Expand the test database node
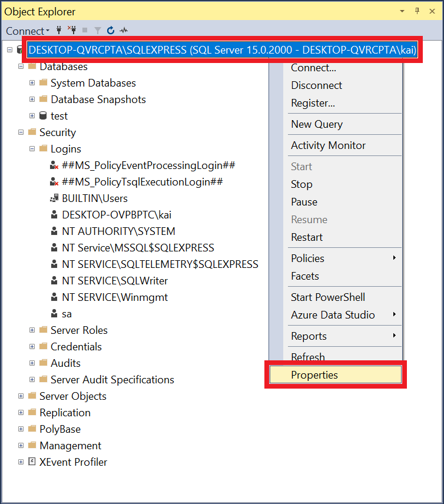 32,116
